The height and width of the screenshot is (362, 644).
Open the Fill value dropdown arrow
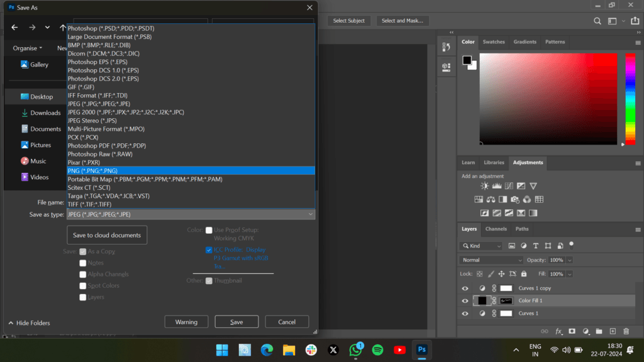(569, 274)
